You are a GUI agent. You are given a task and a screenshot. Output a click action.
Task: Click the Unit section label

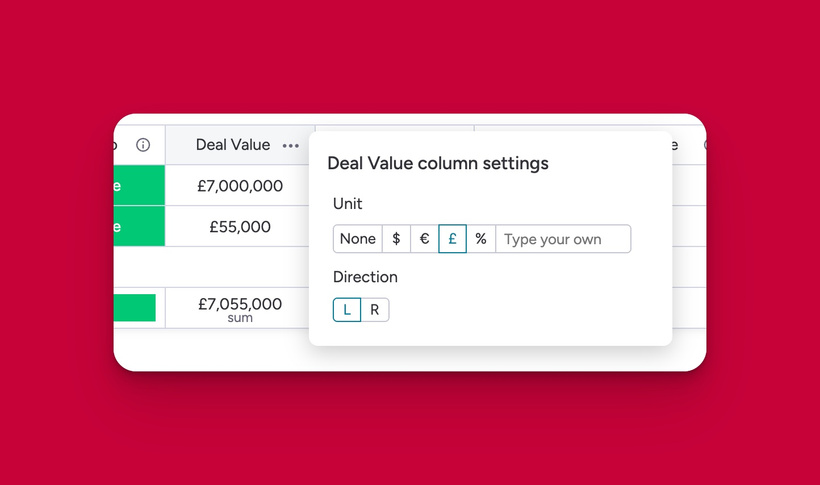(347, 204)
